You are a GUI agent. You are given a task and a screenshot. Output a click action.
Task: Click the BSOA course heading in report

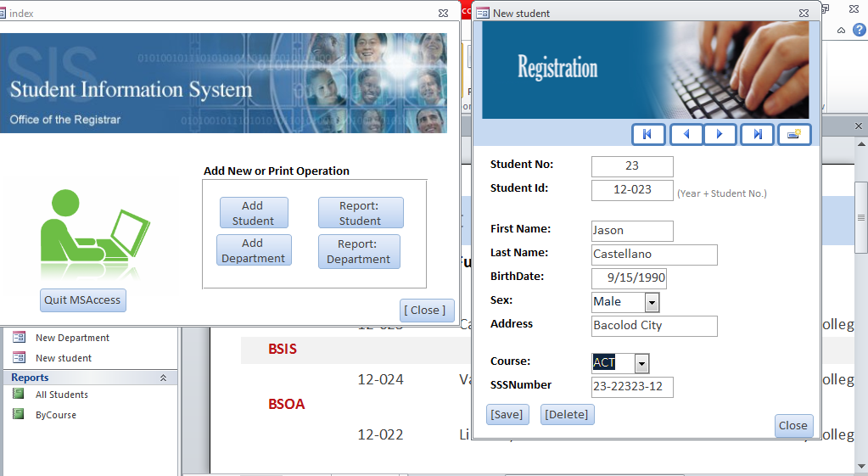click(x=286, y=404)
